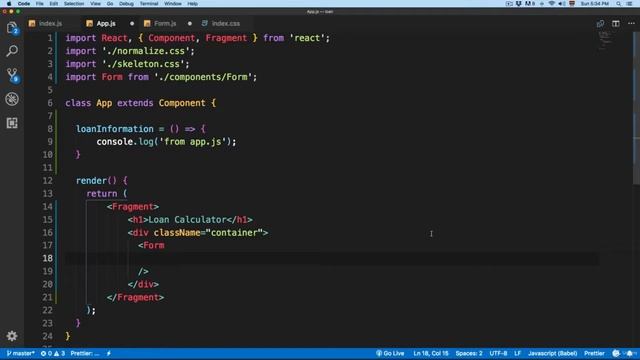Click unsaved dot on Form.js tab
Screen dimensions: 640x360
pyautogui.click(x=190, y=24)
